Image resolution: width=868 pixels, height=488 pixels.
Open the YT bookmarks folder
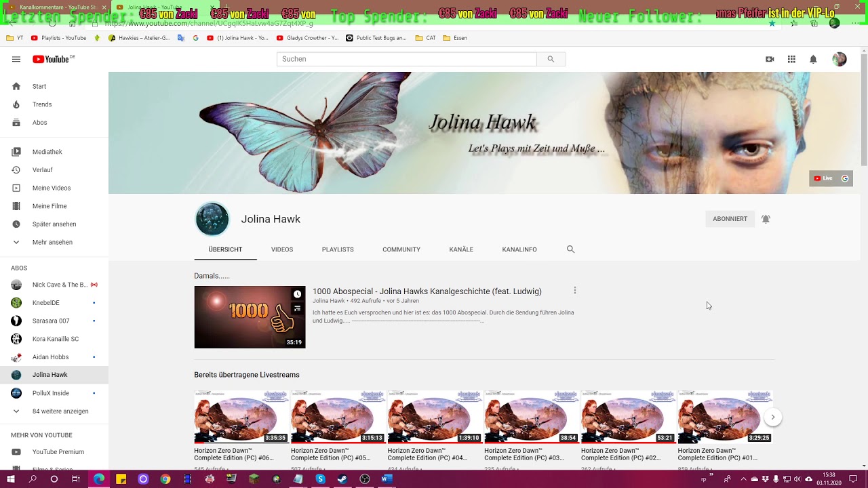point(15,38)
